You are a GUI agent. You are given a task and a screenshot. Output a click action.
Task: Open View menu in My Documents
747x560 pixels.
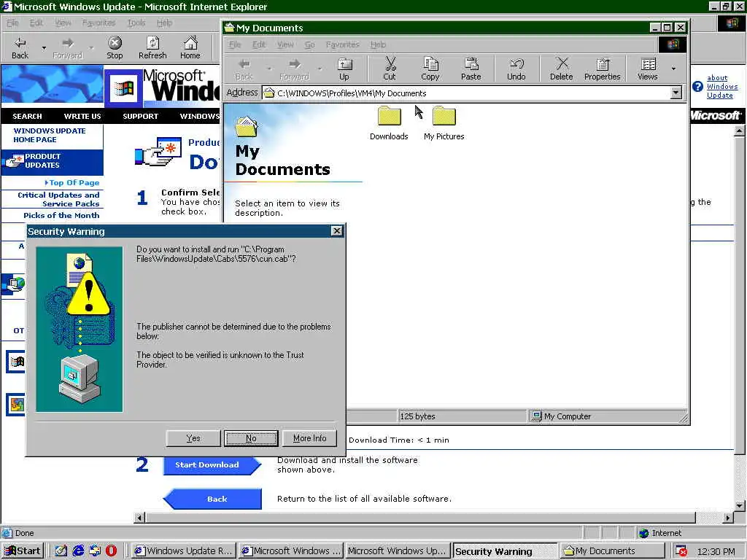point(285,44)
